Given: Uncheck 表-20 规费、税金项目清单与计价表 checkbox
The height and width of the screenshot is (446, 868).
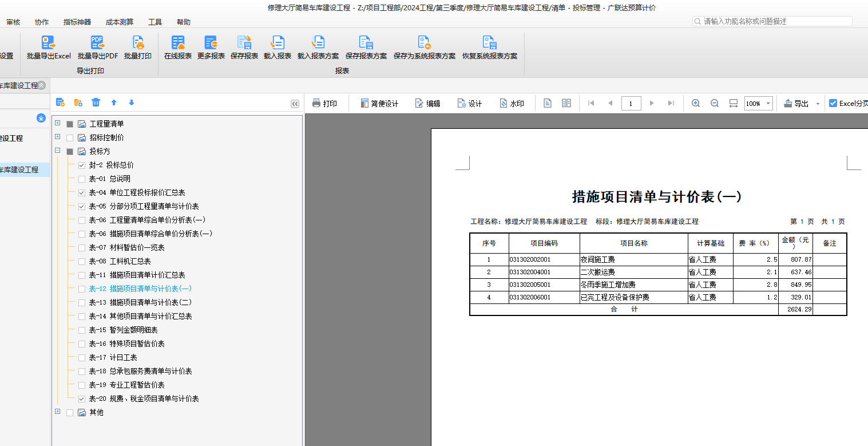Looking at the screenshot, I should (x=81, y=398).
